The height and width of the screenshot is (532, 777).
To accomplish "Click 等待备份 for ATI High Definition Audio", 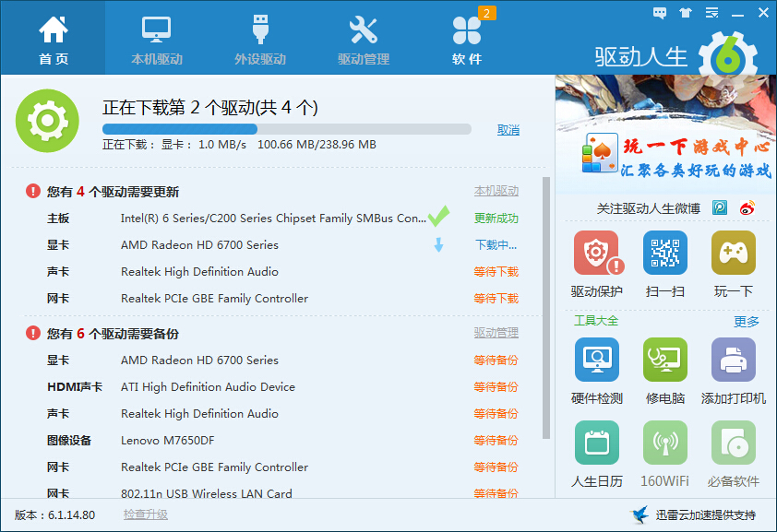I will (496, 387).
